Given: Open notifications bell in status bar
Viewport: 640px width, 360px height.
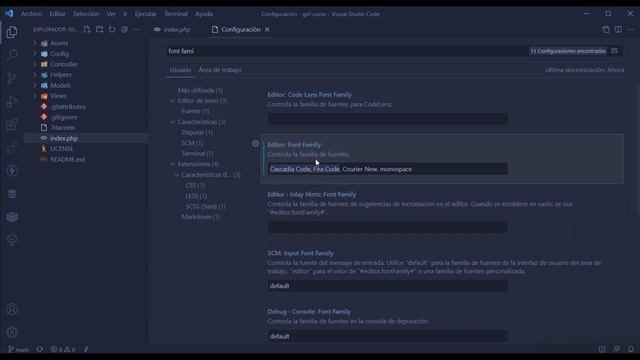Looking at the screenshot, I should (x=631, y=349).
